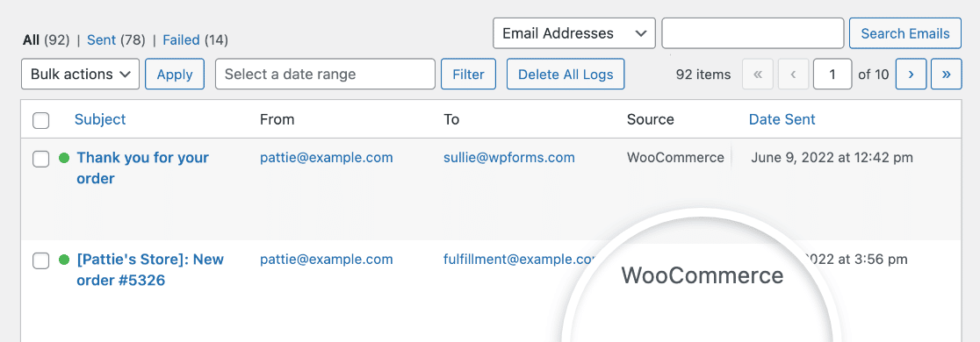Click green status dot for New order #5326
Screen dimensions: 980x342
coord(64,260)
